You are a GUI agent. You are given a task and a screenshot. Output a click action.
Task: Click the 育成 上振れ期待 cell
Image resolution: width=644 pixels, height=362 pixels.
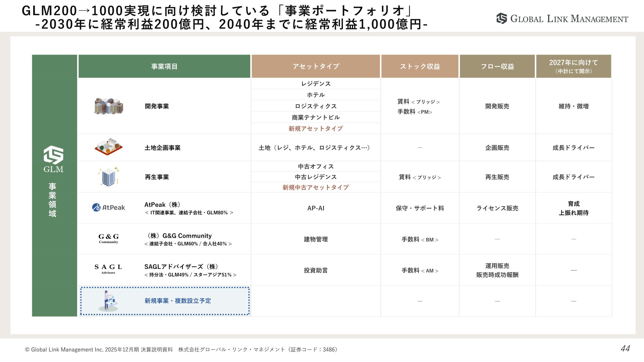point(574,208)
